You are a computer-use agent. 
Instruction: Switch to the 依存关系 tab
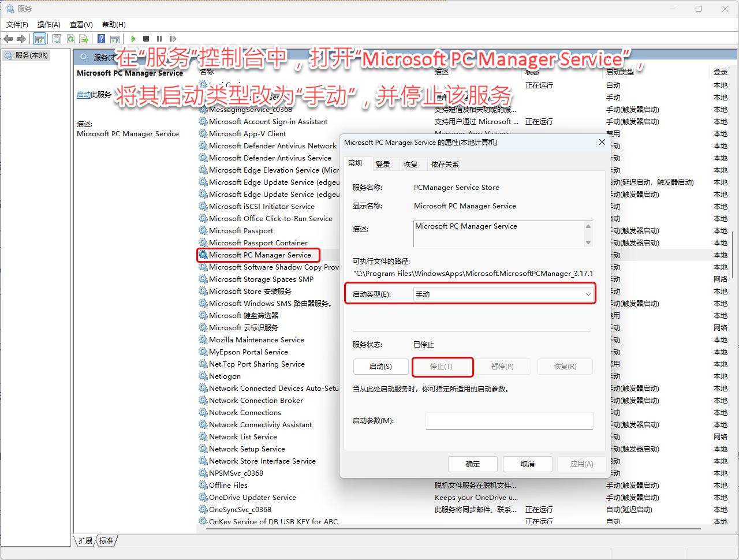pos(445,165)
